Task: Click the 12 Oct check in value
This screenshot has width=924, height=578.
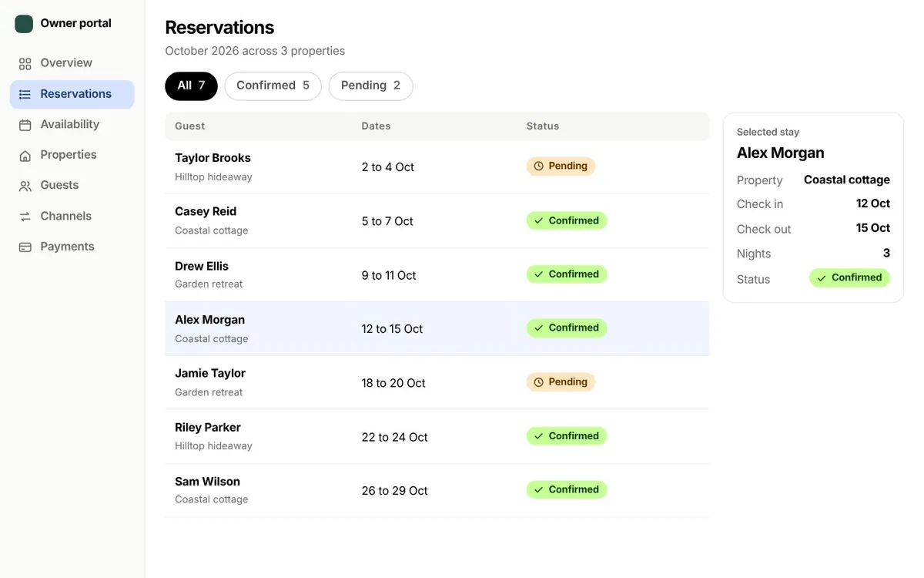Action: coord(873,203)
